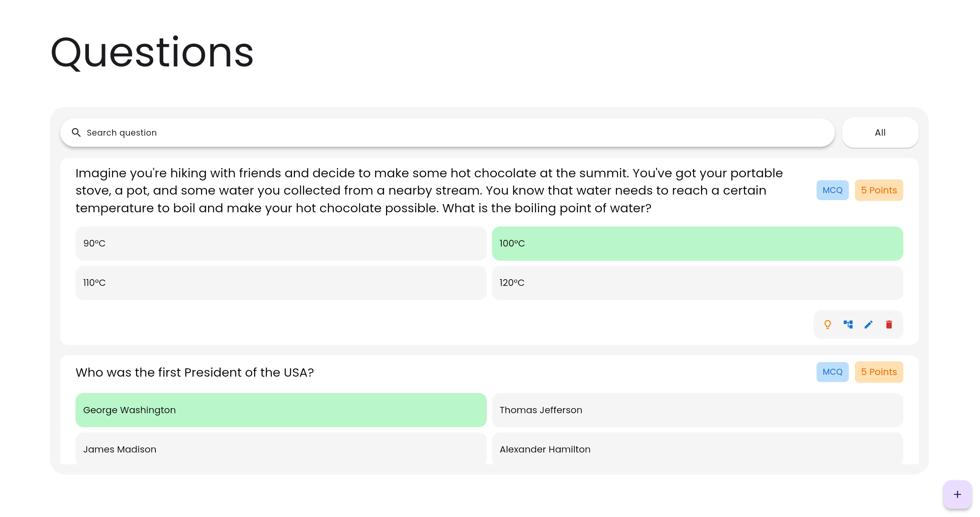Click the blue hierarchy tree icon
980x517 pixels.
point(848,324)
